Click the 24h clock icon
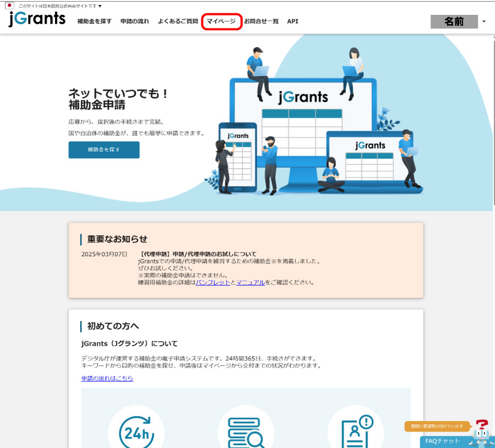Screen dimensions: 495x448 136,432
